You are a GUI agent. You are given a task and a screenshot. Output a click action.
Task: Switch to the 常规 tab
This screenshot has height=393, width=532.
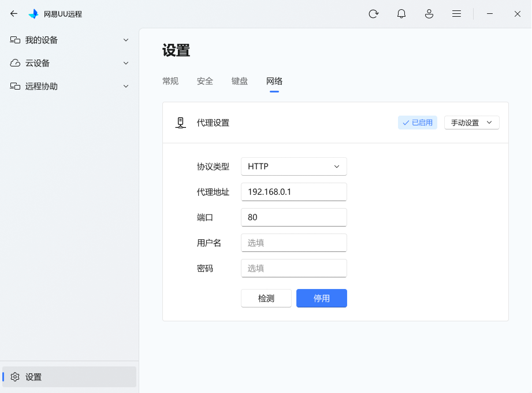170,81
